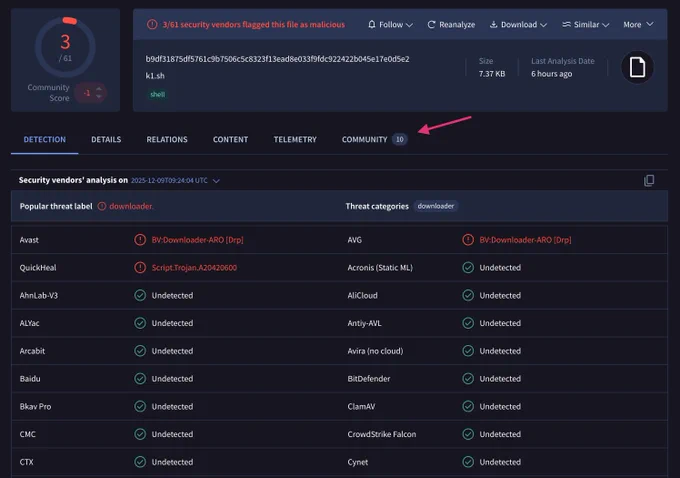Click Avira (no cloud) green check icon
The height and width of the screenshot is (478, 680).
(468, 351)
